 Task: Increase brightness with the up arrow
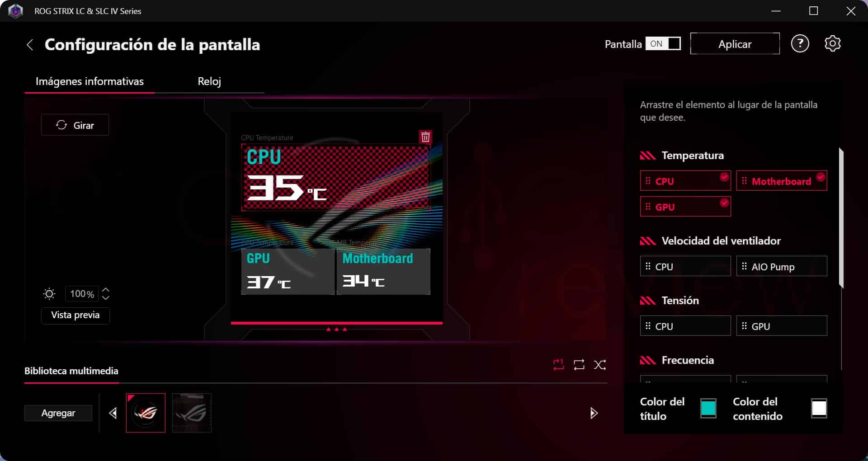coord(106,290)
